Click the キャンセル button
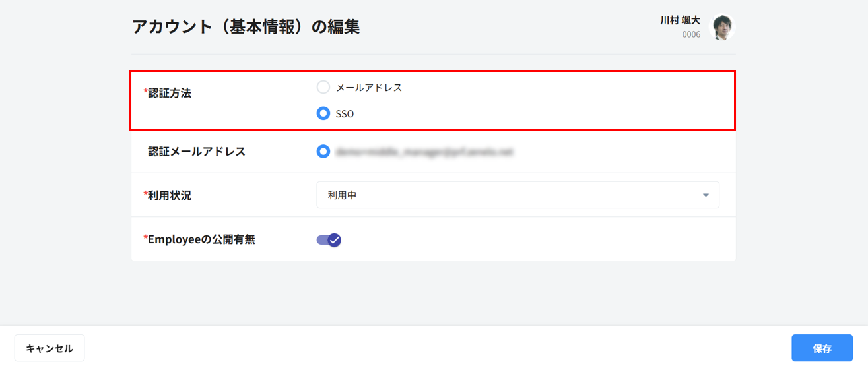The height and width of the screenshot is (368, 868). [x=50, y=348]
